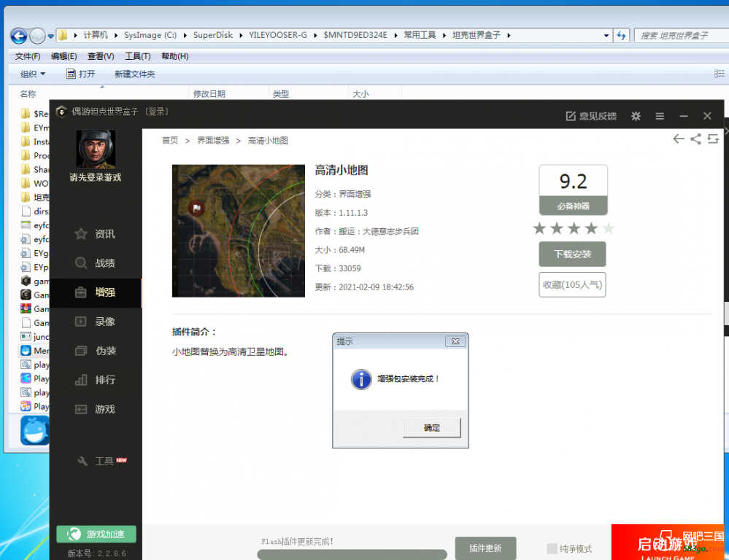Open the 排行 ranking chart icon
This screenshot has width=729, height=560.
pyautogui.click(x=81, y=380)
